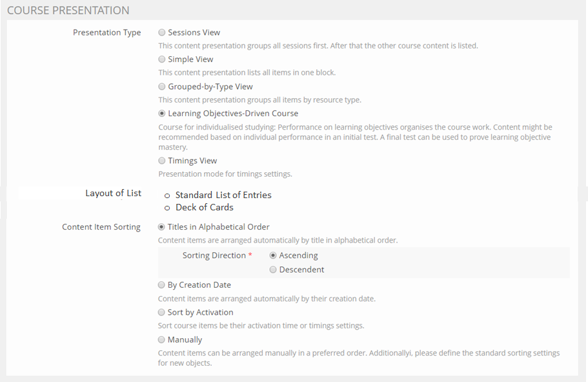Click the Presentation Type field label

coord(106,33)
